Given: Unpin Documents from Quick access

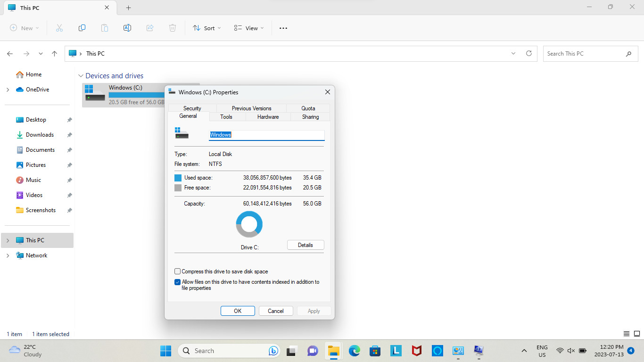Looking at the screenshot, I should [69, 150].
